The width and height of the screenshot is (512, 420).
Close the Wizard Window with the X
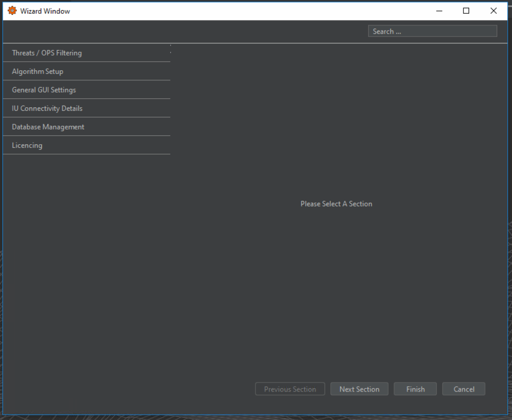[x=493, y=11]
